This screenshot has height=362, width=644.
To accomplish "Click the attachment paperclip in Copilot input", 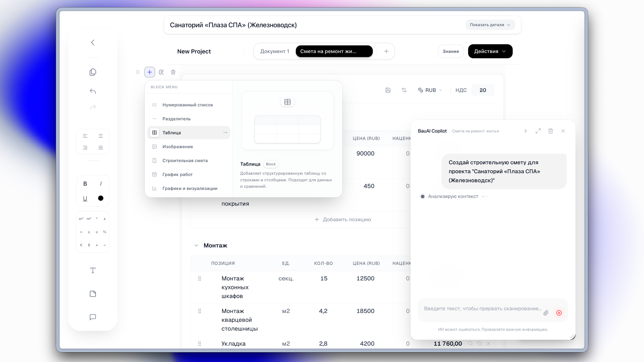I will [x=546, y=313].
